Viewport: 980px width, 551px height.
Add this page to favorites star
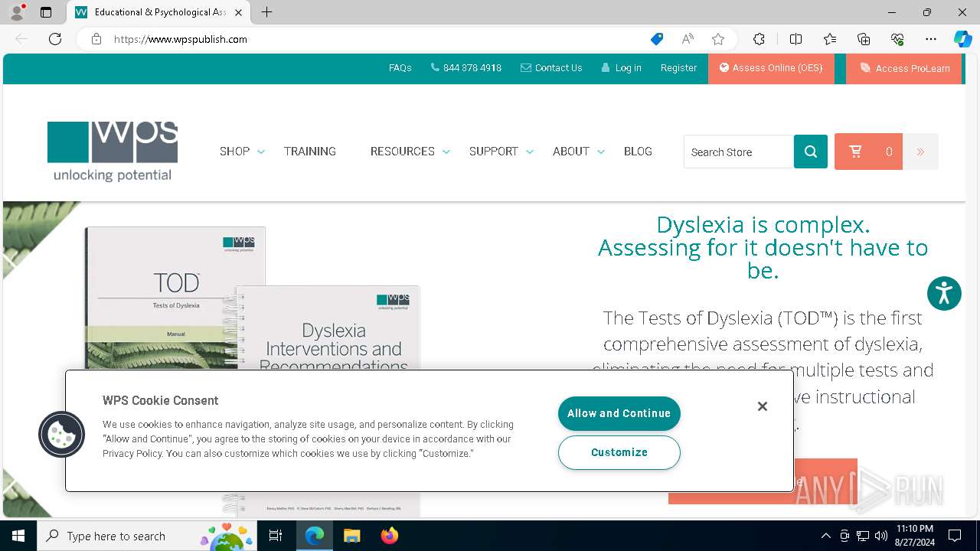(x=718, y=39)
